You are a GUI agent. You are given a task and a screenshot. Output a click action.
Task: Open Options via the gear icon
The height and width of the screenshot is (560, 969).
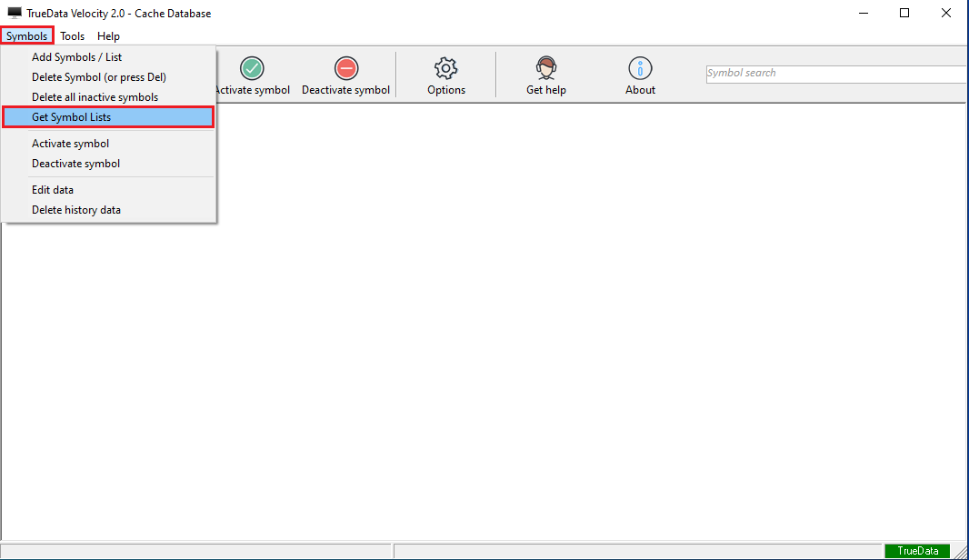pos(445,68)
